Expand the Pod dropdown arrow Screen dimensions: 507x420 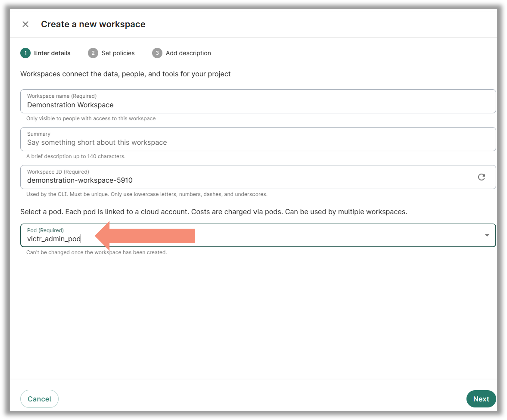pos(487,235)
